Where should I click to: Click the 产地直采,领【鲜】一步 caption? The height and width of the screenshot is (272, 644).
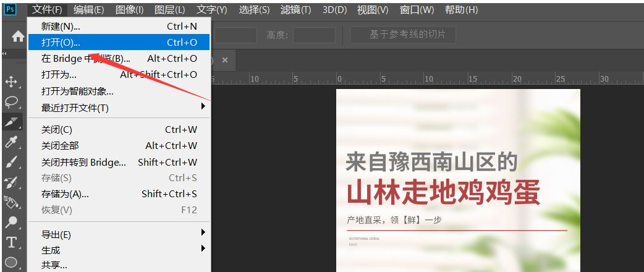point(394,220)
